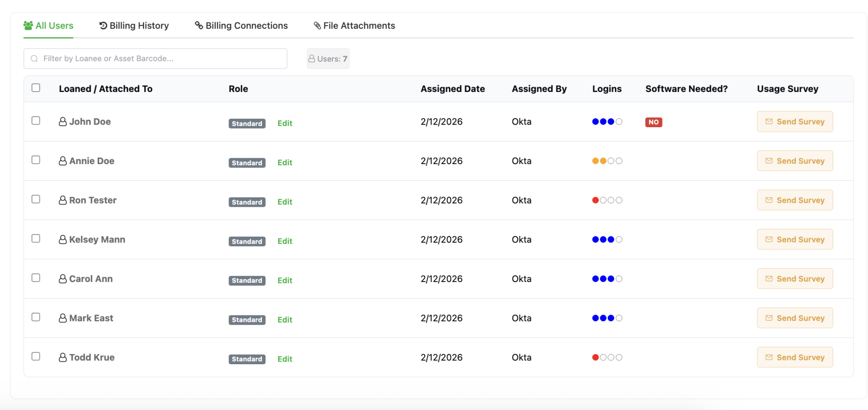
Task: Send Survey to Kelsey Mann
Action: pos(795,240)
